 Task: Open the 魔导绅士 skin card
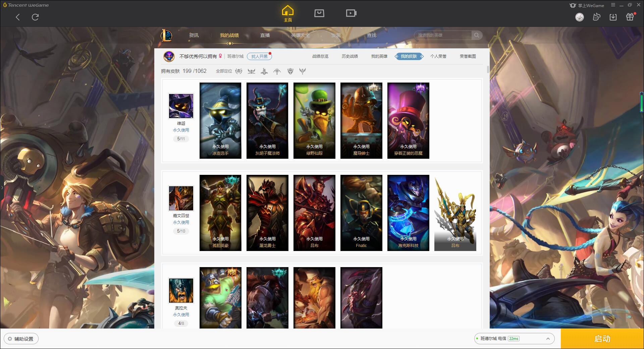(x=361, y=120)
